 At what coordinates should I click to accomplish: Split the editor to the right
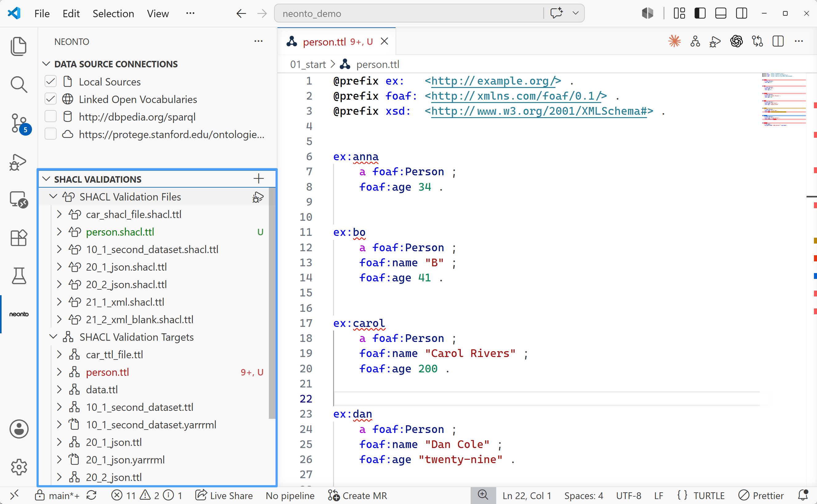coord(778,41)
